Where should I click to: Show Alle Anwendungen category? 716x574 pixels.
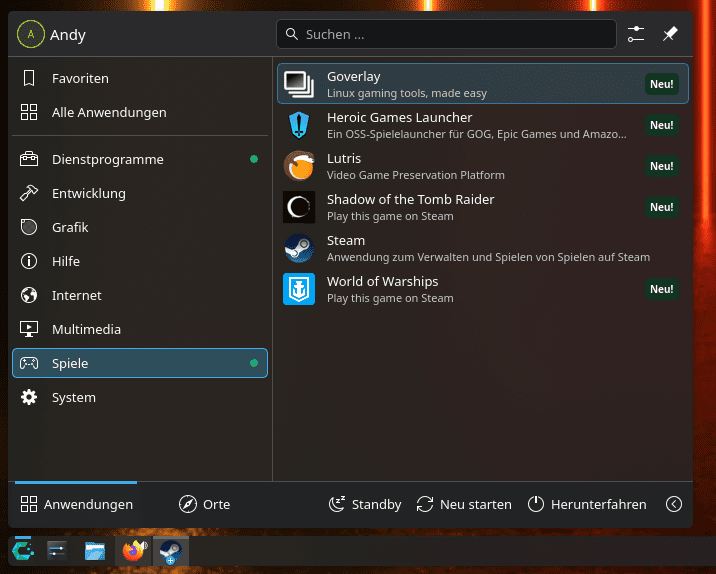[x=140, y=112]
